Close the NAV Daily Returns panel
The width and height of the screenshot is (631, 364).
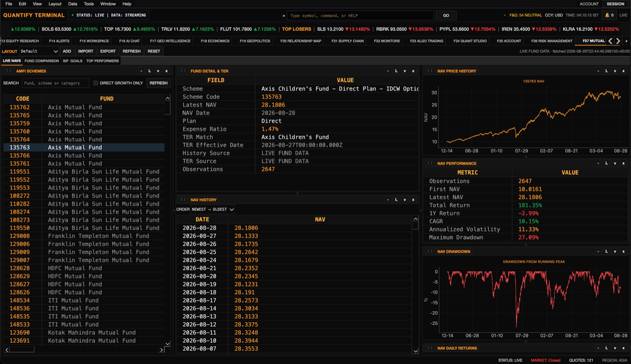coord(624,348)
